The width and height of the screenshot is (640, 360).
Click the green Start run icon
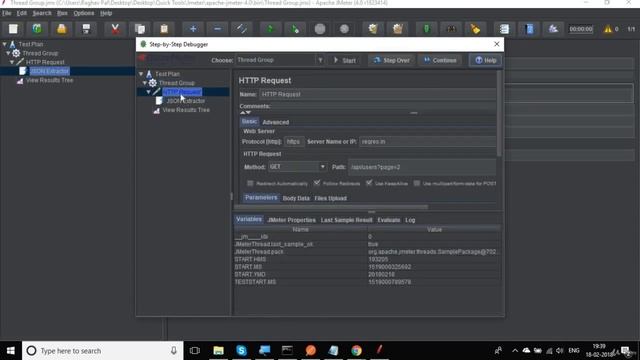[x=270, y=29]
